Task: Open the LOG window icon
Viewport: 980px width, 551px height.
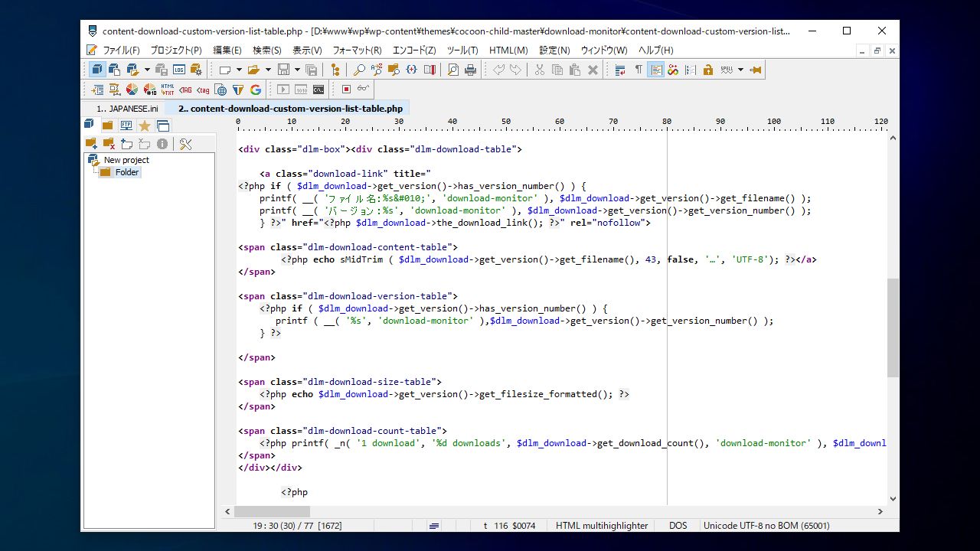Action: point(179,70)
